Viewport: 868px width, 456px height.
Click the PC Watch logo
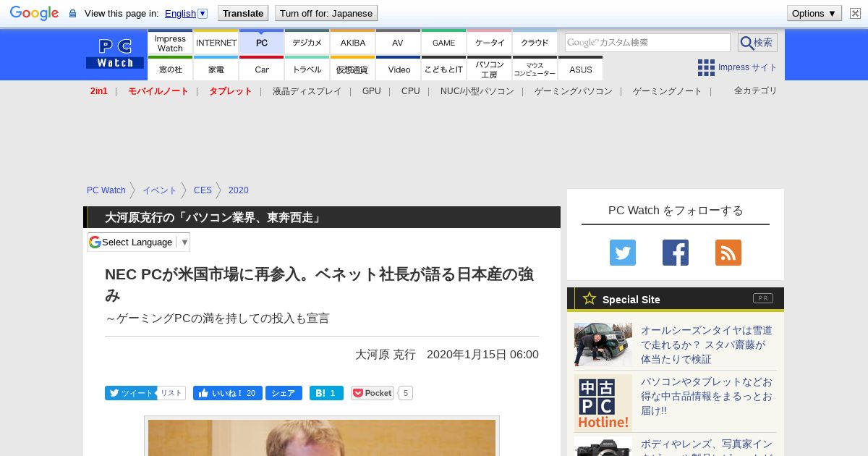(115, 53)
